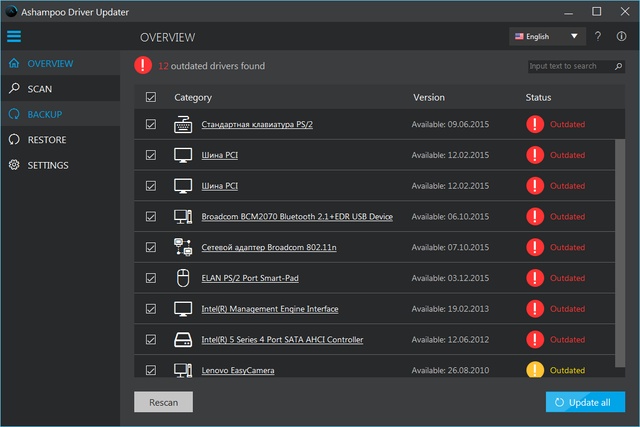This screenshot has height=427, width=640.
Task: Click the info icon in header
Action: tap(622, 37)
